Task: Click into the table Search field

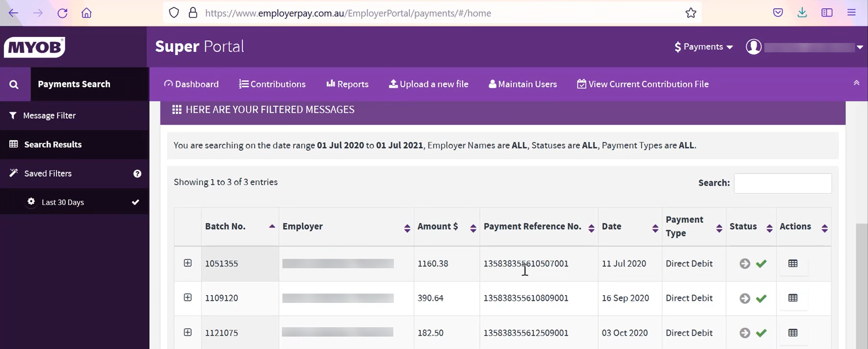Action: [782, 183]
